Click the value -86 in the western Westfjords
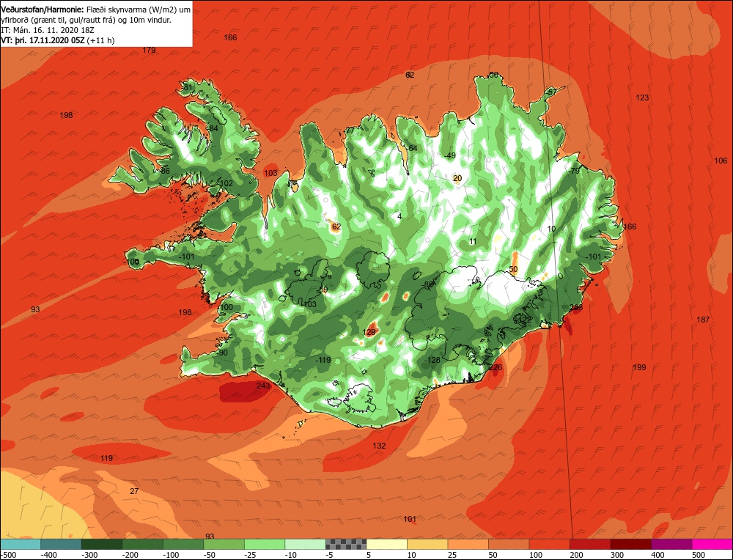 point(163,171)
